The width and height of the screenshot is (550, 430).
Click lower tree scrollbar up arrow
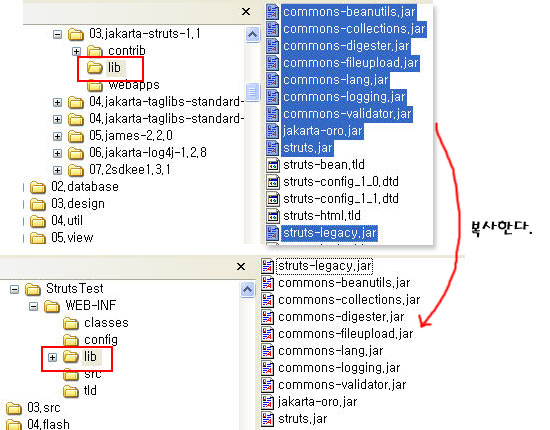coord(248,289)
